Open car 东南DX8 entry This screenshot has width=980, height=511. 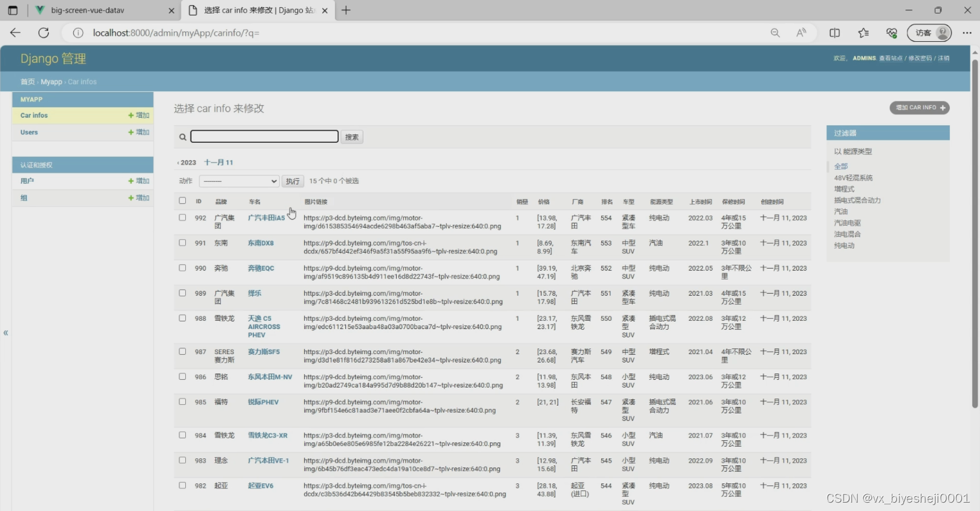tap(261, 243)
